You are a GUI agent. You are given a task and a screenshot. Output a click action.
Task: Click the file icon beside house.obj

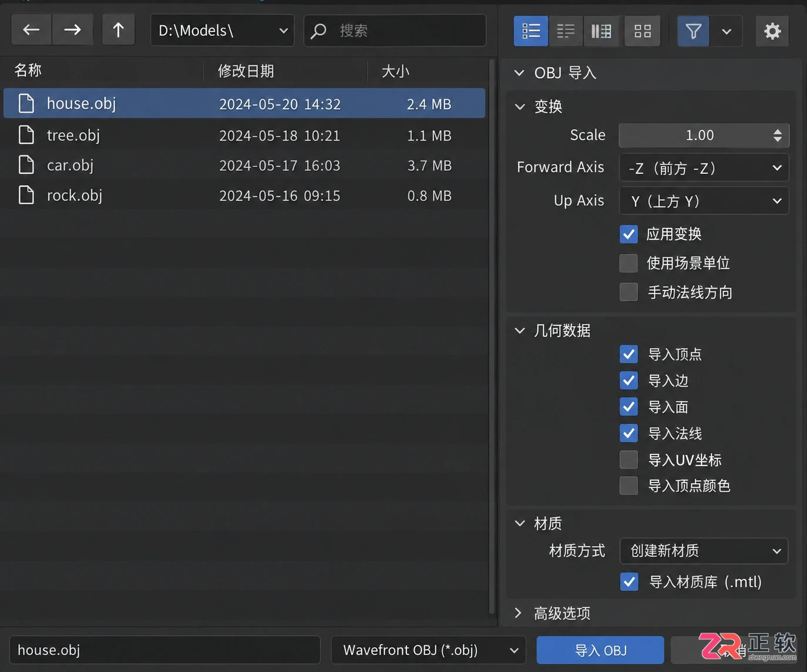[x=26, y=103]
